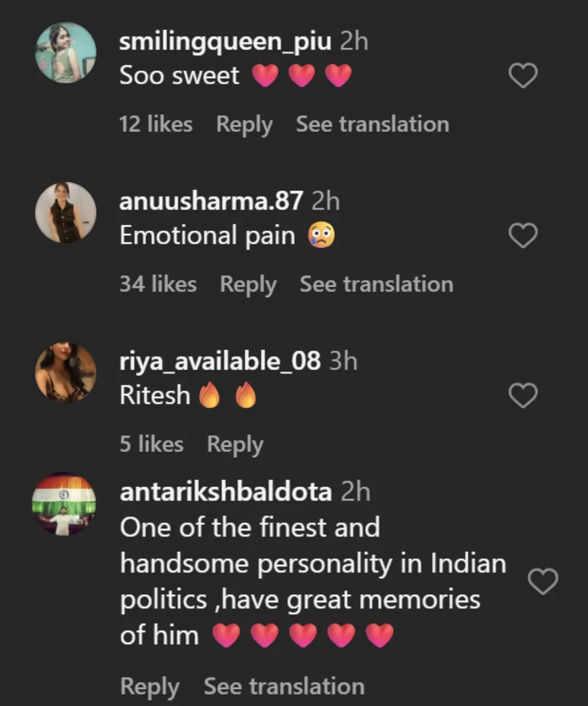The width and height of the screenshot is (588, 706).
Task: View who liked the Soo sweet comment
Action: click(x=155, y=124)
